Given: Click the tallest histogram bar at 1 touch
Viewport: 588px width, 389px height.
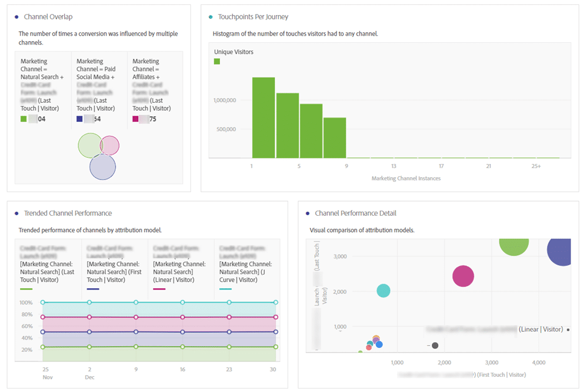Looking at the screenshot, I should coord(264,117).
